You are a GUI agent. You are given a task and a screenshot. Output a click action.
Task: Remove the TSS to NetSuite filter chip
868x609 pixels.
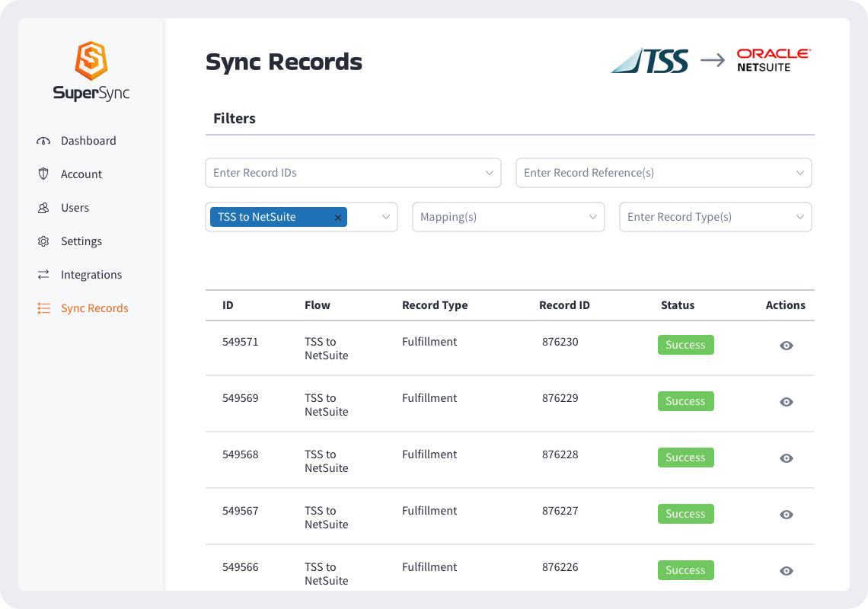[x=337, y=217]
